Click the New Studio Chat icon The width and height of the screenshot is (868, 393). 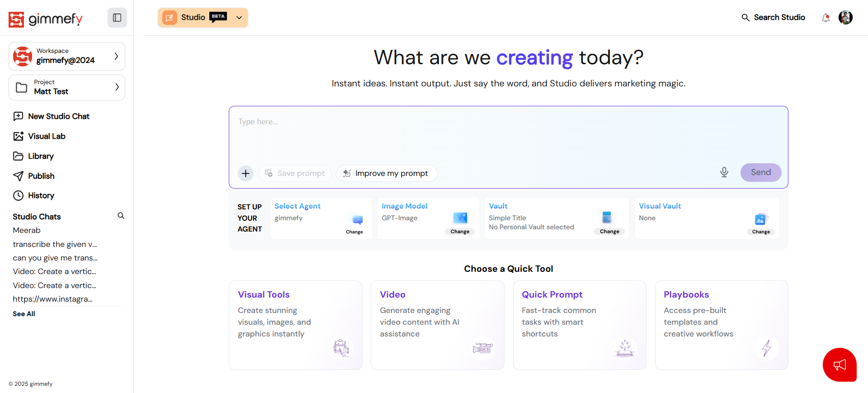pos(18,116)
